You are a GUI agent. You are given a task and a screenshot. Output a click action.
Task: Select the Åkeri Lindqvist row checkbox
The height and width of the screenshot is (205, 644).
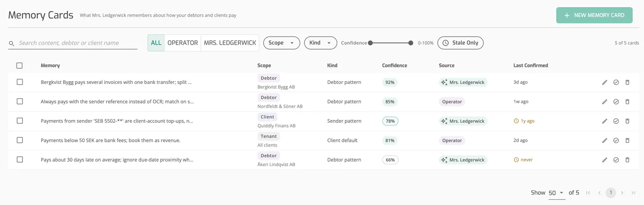pos(20,159)
